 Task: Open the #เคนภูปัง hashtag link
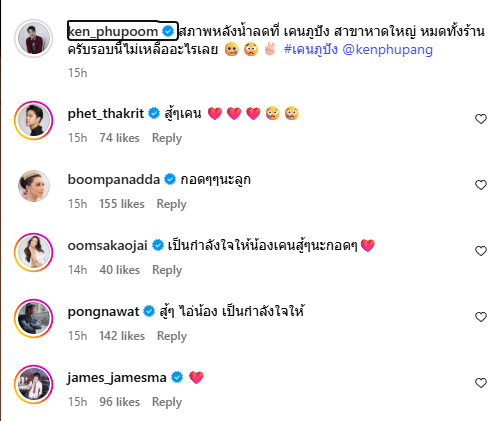311,49
